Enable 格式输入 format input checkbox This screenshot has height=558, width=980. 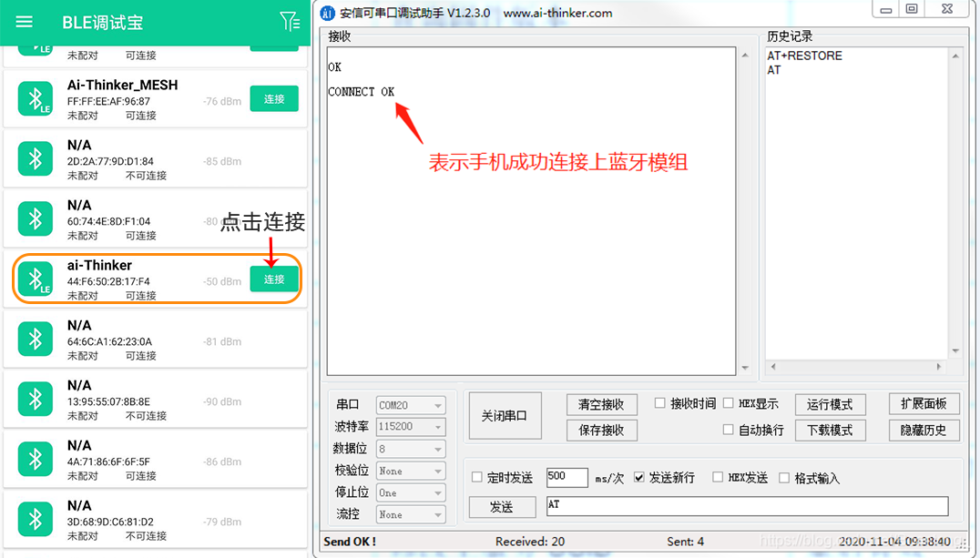784,477
